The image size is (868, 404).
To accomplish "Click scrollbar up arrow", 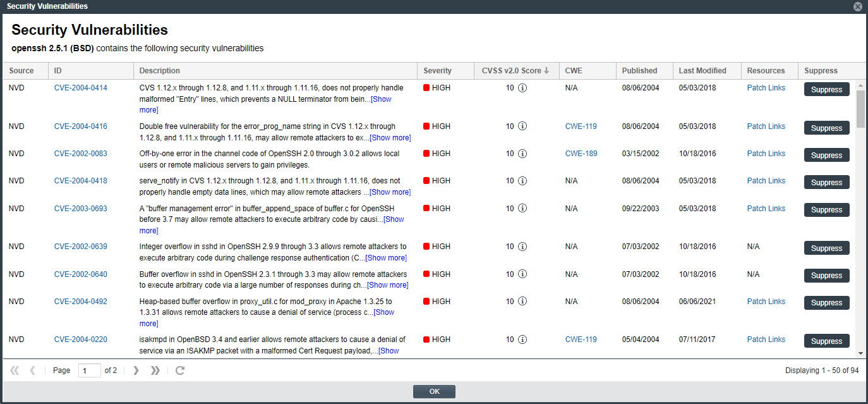I will point(860,85).
